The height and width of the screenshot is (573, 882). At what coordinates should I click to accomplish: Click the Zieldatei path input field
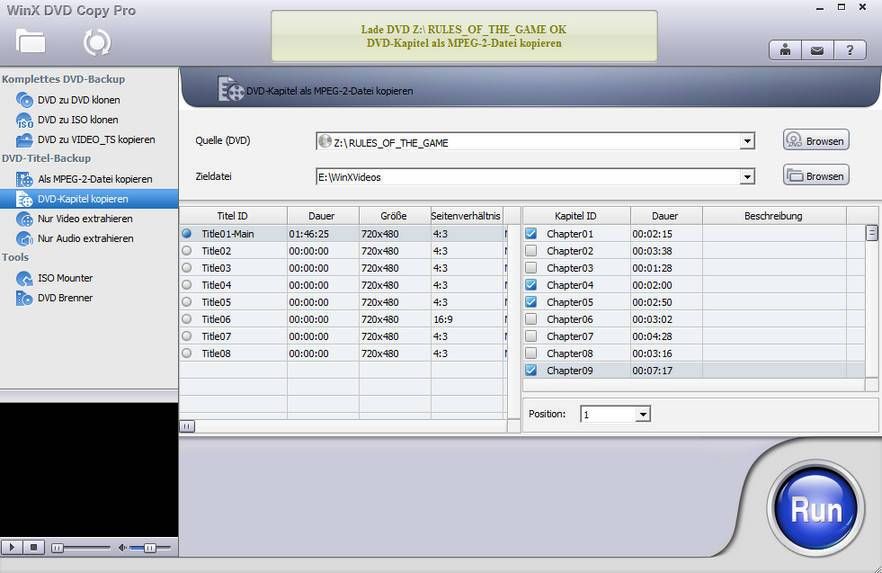point(528,177)
